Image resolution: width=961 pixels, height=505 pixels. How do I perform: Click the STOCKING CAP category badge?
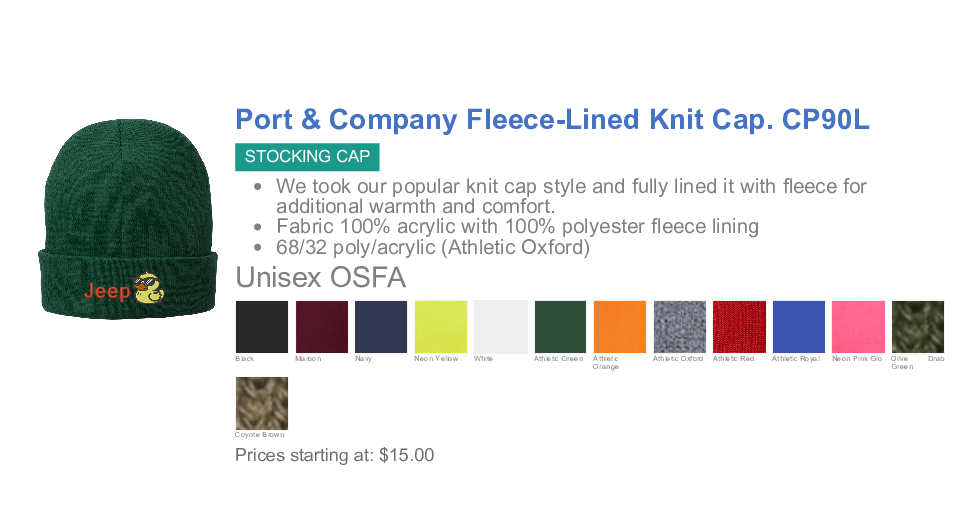[307, 157]
